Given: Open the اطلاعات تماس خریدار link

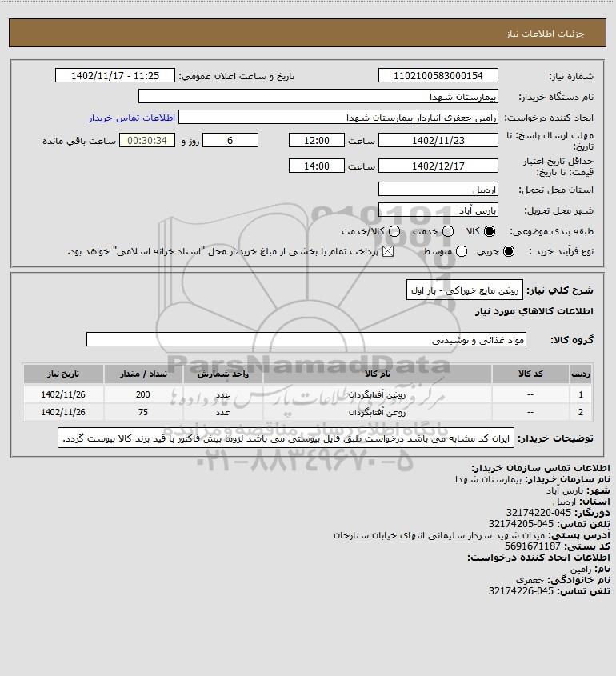Looking at the screenshot, I should (132, 118).
